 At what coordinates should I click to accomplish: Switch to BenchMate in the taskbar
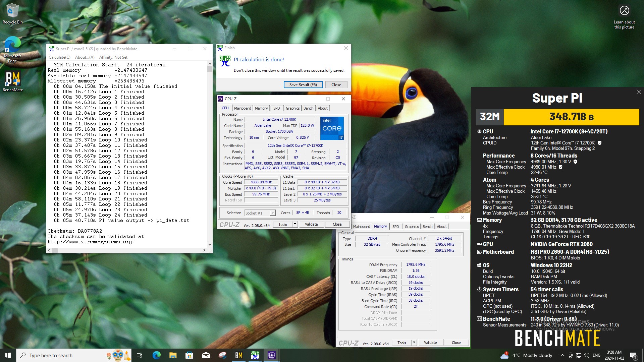pos(238,355)
